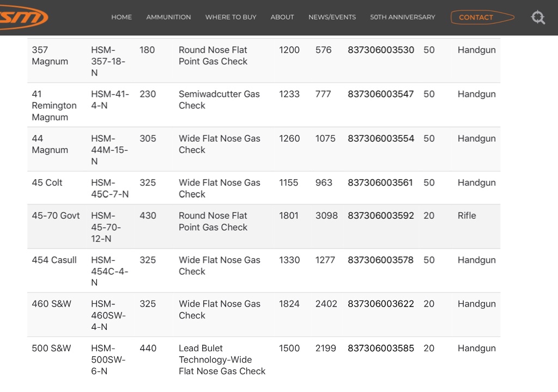
Task: Click UPC 837306003578
Action: [x=380, y=260]
